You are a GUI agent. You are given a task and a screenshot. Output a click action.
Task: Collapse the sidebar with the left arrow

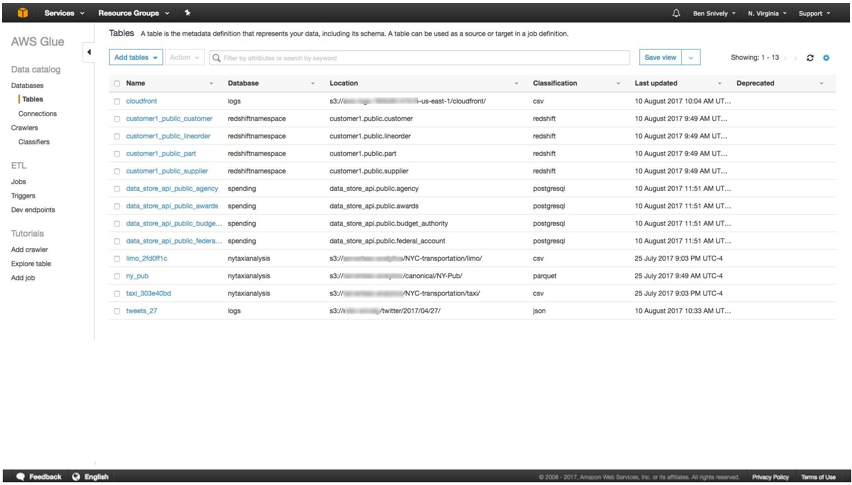pos(89,52)
